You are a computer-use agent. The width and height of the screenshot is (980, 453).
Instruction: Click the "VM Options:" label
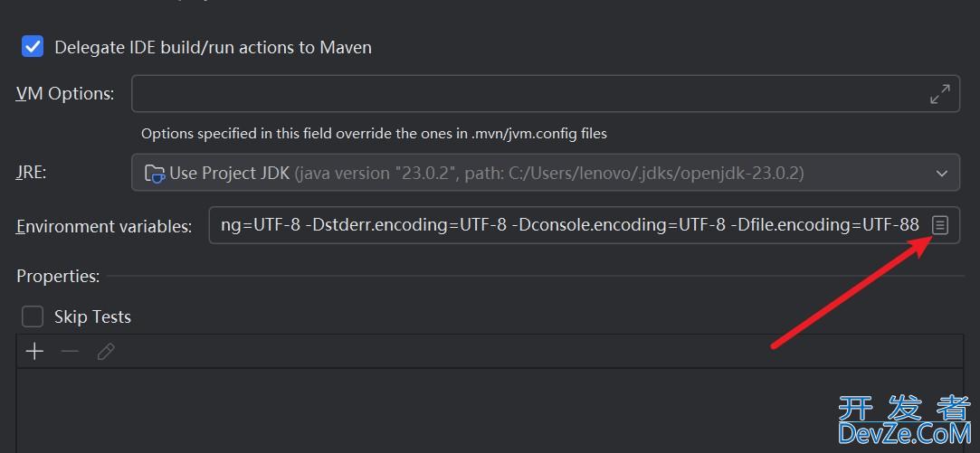tap(65, 94)
